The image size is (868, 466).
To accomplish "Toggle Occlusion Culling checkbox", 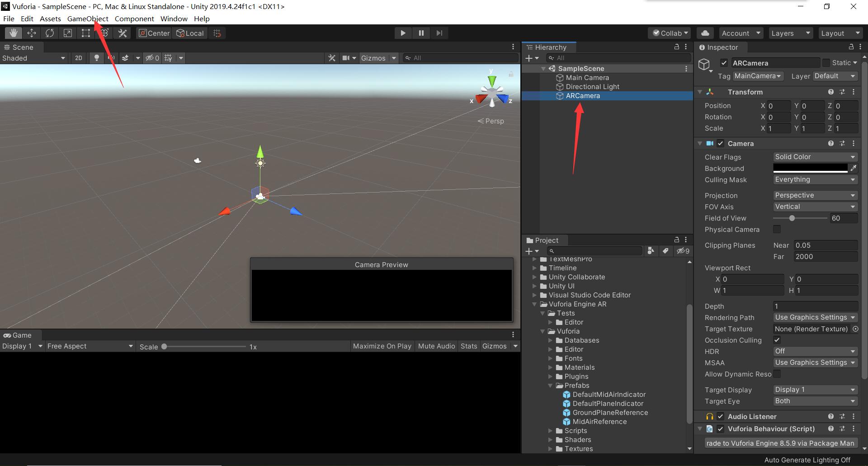I will [x=777, y=340].
